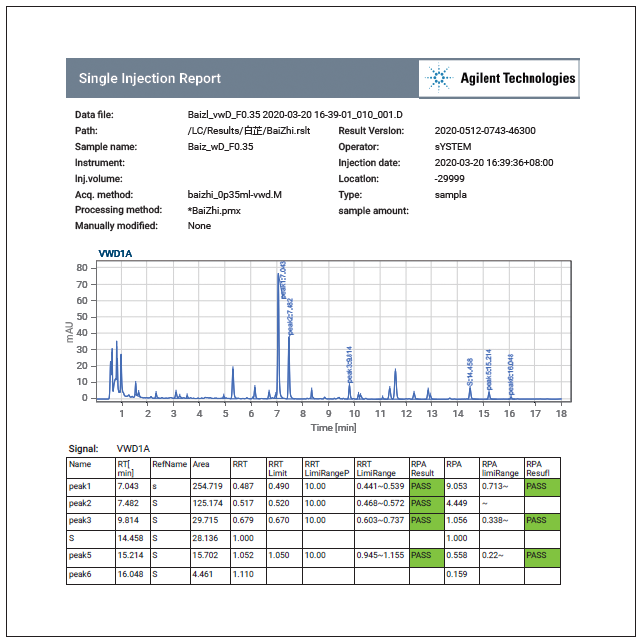Click area value '29.715'
The width and height of the screenshot is (641, 642).
point(205,520)
